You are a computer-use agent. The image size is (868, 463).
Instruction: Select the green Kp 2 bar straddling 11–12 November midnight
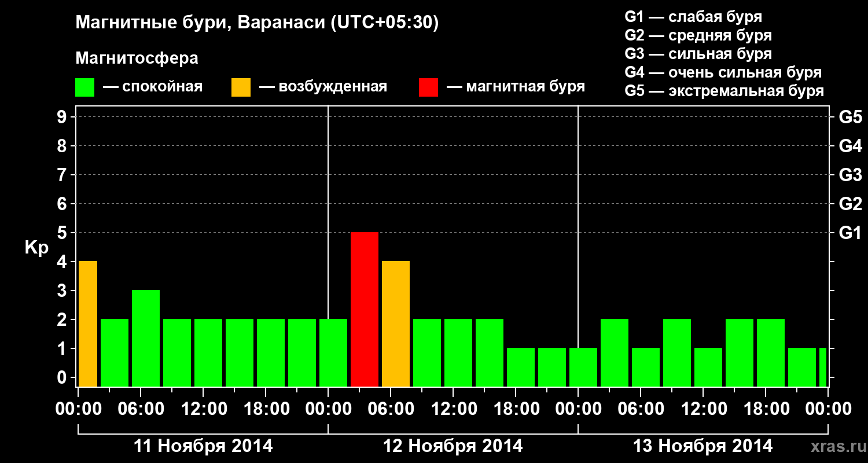coord(333,352)
